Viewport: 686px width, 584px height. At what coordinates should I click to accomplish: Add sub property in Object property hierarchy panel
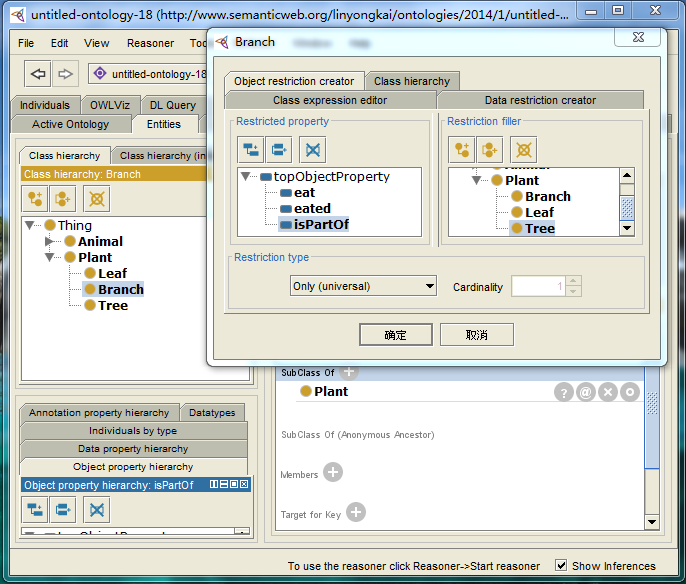pyautogui.click(x=35, y=510)
